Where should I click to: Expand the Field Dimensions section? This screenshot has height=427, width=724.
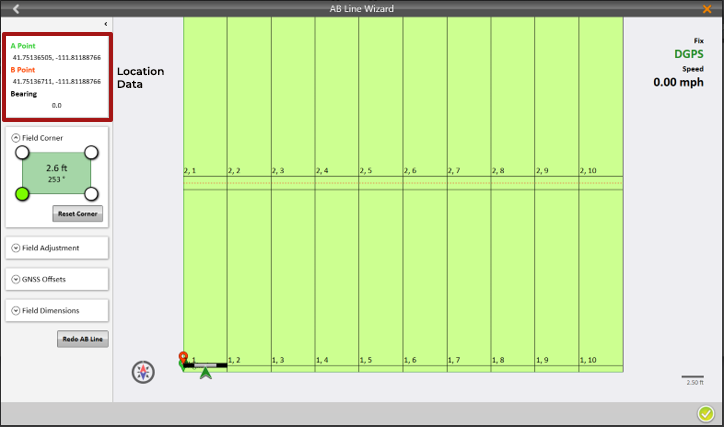click(x=16, y=311)
